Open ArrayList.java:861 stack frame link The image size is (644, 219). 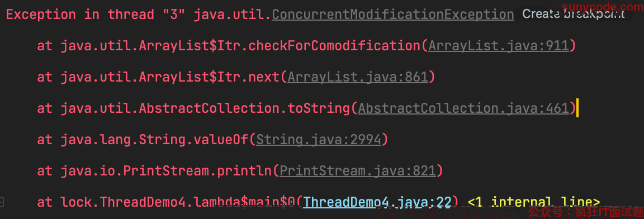point(358,77)
